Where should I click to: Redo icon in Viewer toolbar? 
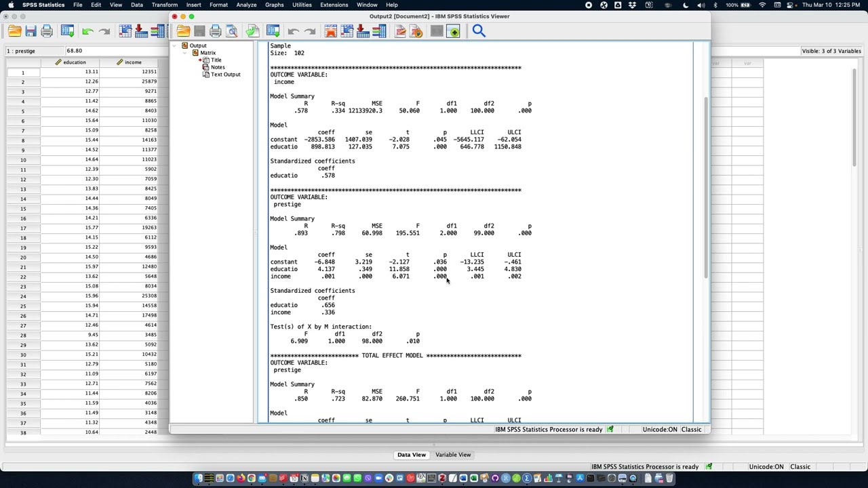[x=310, y=31]
